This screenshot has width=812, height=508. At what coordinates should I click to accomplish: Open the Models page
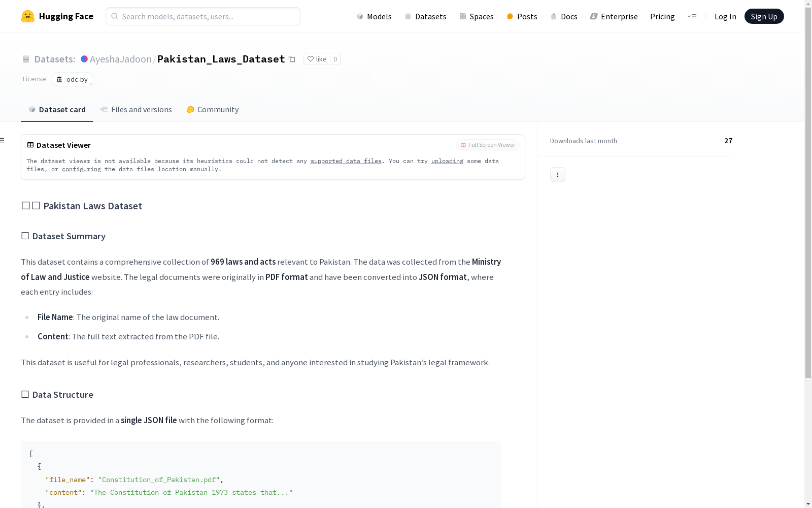[x=374, y=16]
